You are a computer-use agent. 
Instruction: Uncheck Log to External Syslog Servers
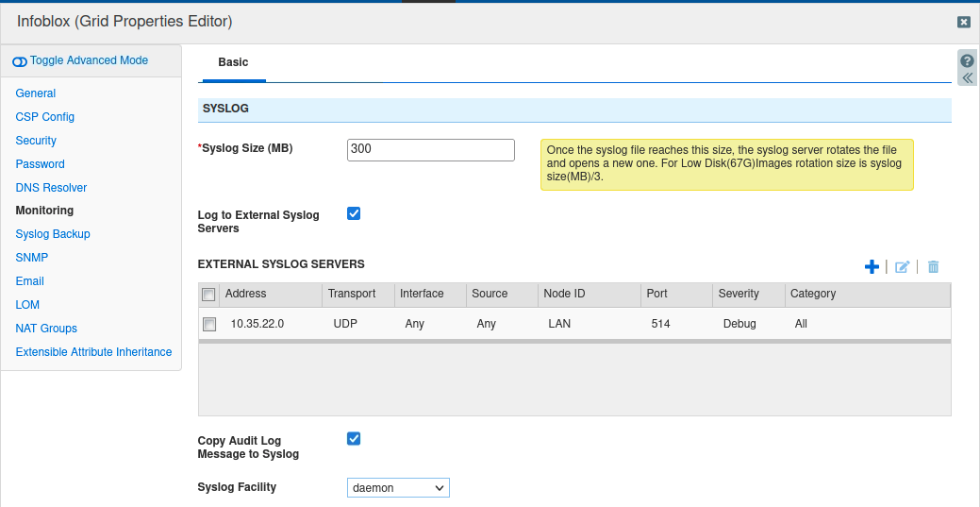tap(354, 213)
